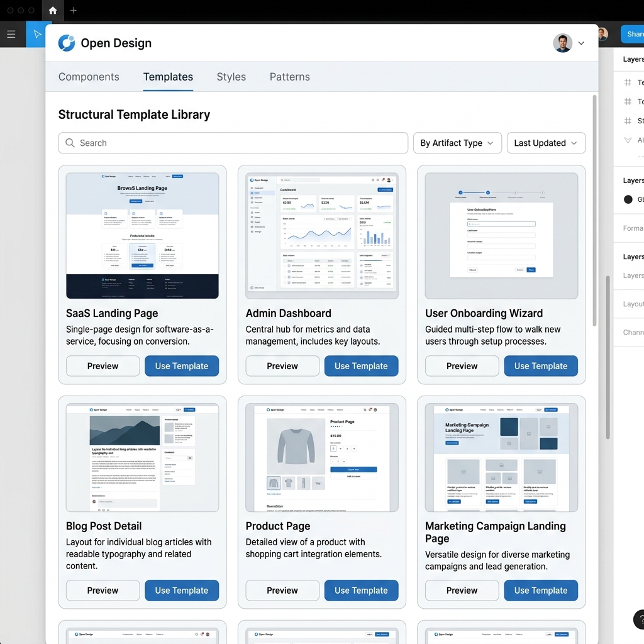The image size is (644, 644).
Task: Click the Product Page title
Action: tap(277, 526)
